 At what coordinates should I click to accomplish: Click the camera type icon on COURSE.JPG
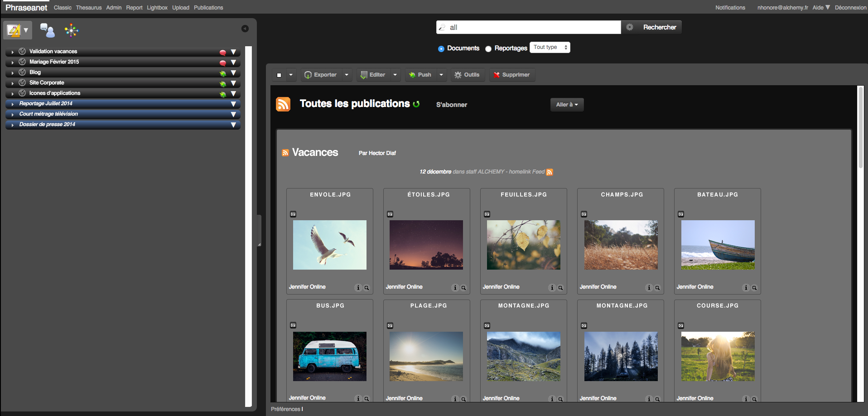tap(681, 325)
